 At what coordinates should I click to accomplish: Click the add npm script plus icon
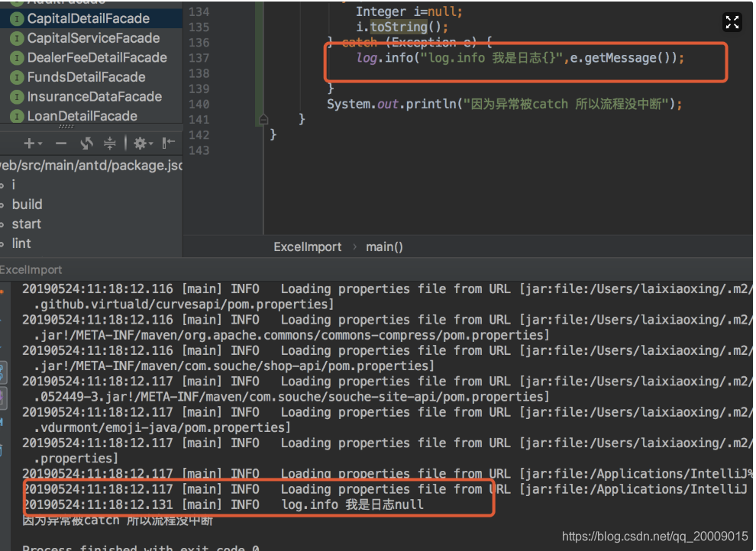(29, 143)
